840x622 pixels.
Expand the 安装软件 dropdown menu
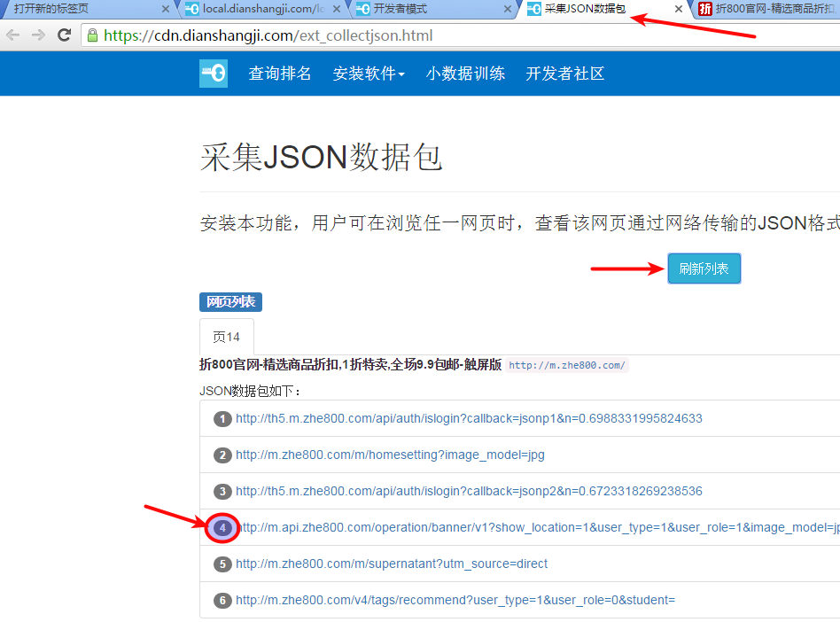pos(369,74)
